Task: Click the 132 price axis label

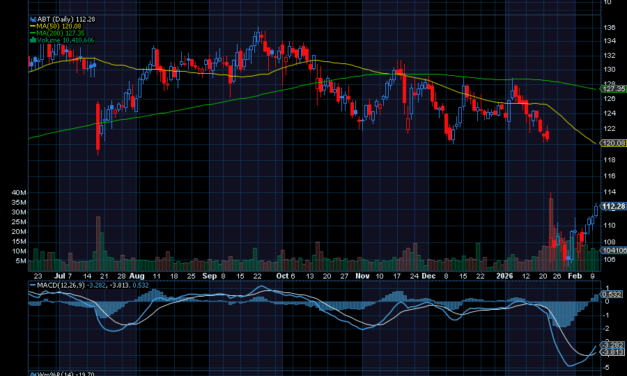Action: tap(609, 56)
